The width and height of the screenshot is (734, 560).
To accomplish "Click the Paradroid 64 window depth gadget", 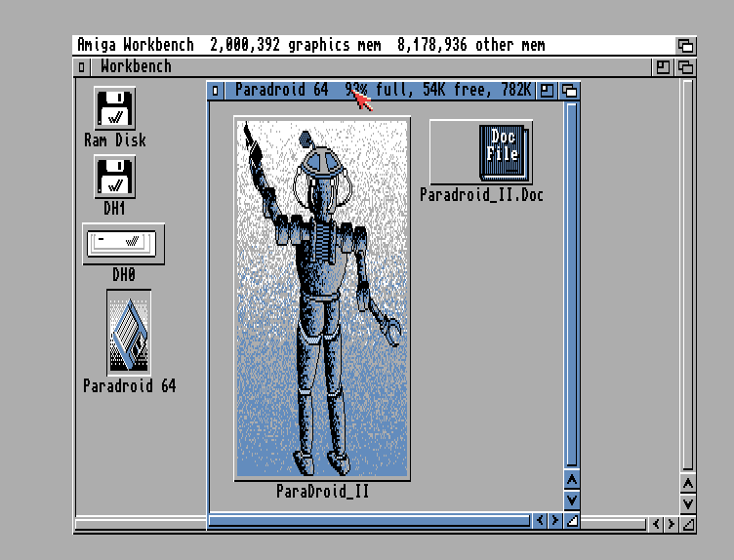I will [569, 91].
